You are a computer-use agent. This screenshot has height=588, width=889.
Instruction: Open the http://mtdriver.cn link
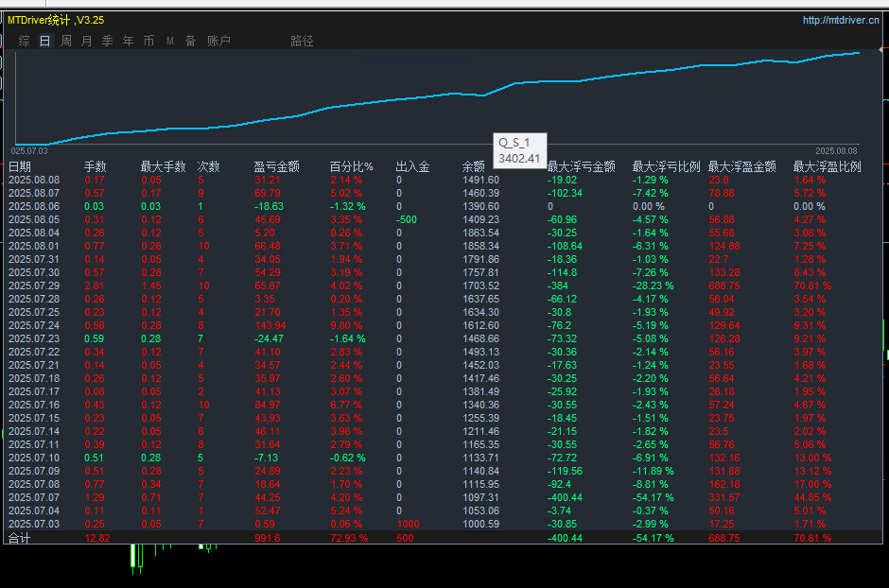(x=840, y=20)
